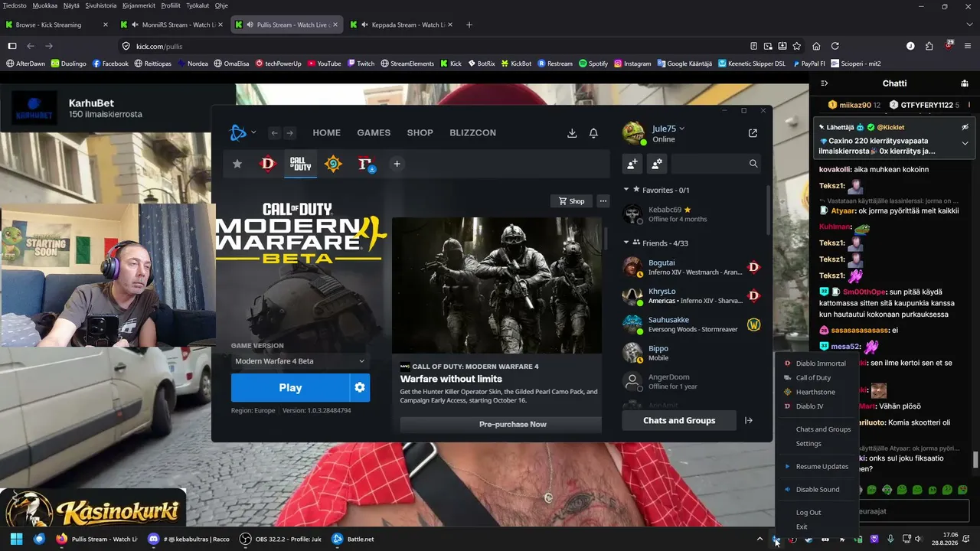The width and height of the screenshot is (980, 551).
Task: Open Battle.net notifications bell
Action: [x=593, y=133]
